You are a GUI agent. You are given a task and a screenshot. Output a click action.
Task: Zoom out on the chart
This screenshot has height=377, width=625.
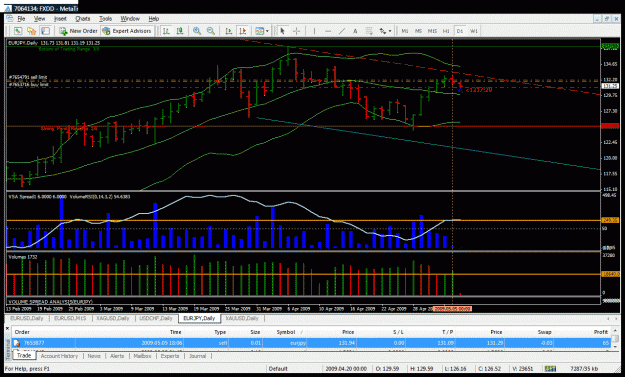(211, 31)
